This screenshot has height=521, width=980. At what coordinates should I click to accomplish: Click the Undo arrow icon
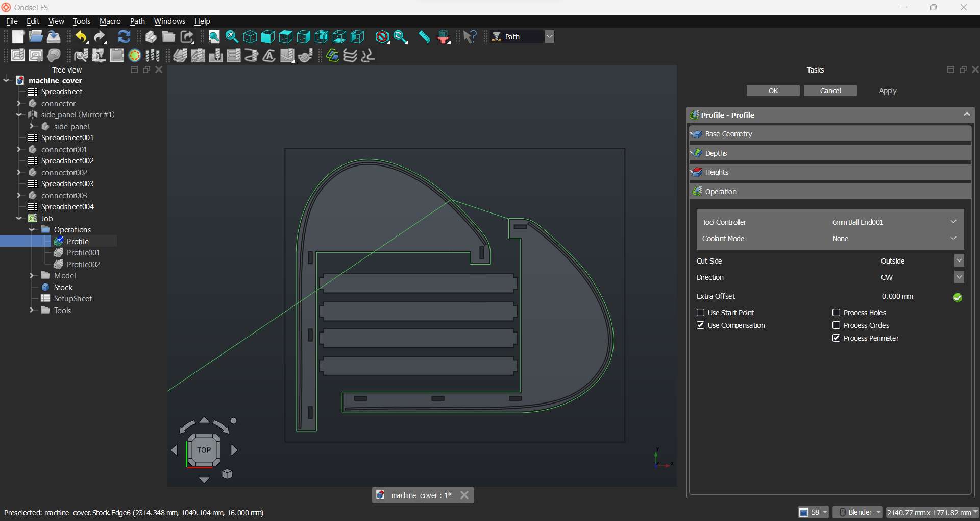pyautogui.click(x=81, y=37)
